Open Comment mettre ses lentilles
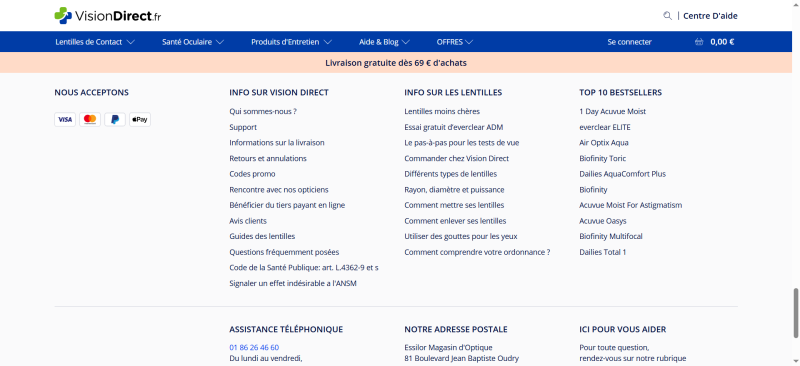Screen dimensions: 800x366 (x=454, y=205)
